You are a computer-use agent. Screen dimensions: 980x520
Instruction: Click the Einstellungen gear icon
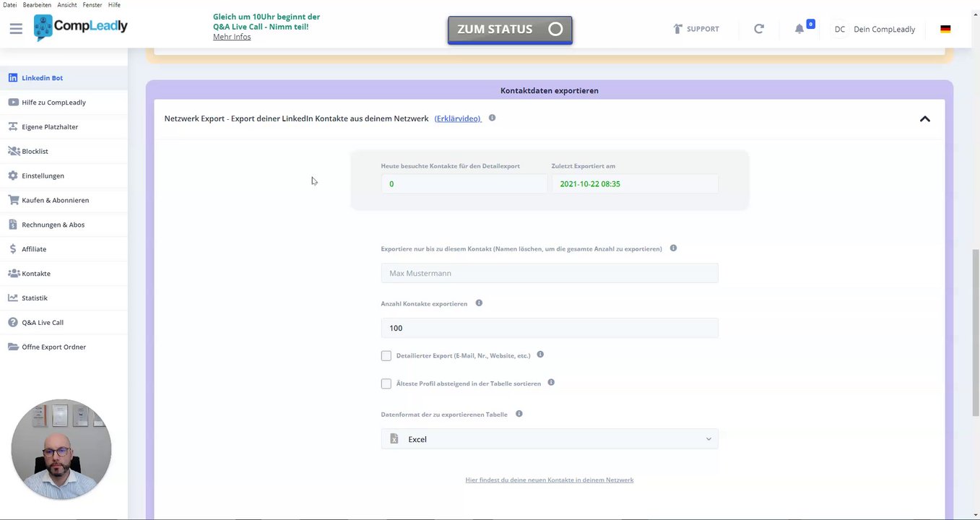(x=13, y=175)
